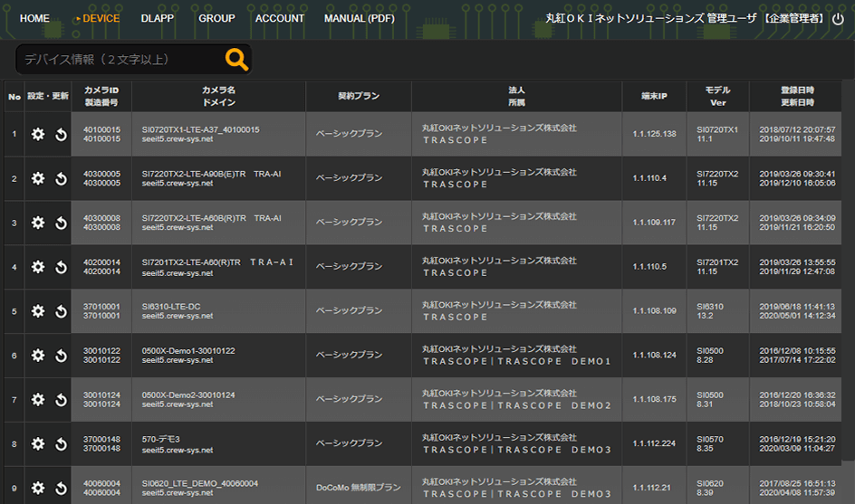Switch to the GROUP page

pyautogui.click(x=216, y=18)
